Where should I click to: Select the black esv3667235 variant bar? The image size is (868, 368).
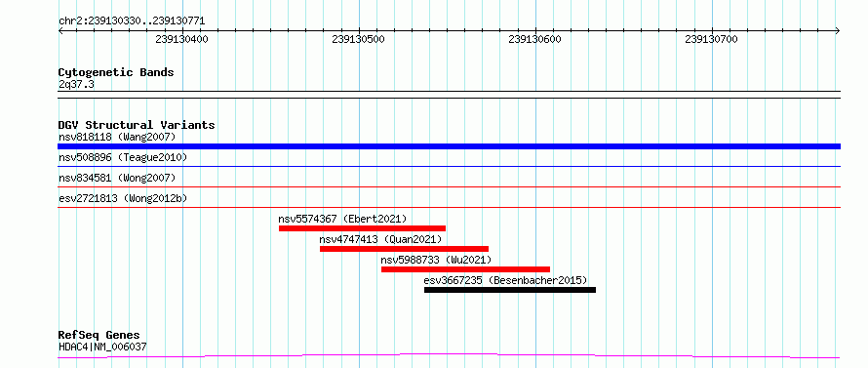click(x=510, y=290)
